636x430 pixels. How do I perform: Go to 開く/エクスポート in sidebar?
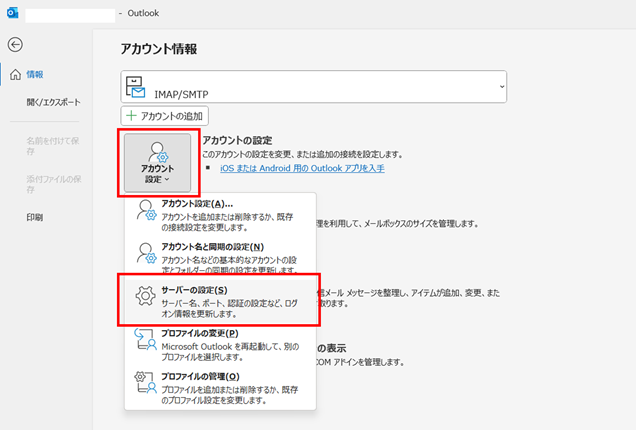coord(53,102)
